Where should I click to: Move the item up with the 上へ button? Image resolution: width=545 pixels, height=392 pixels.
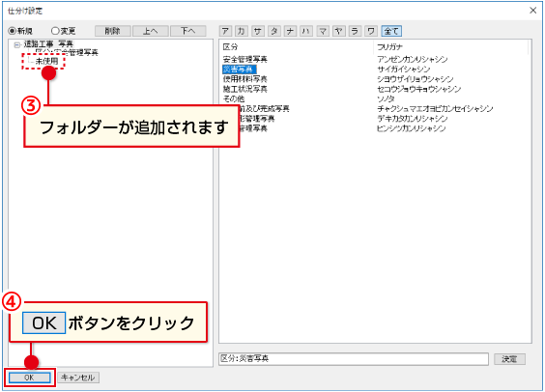click(x=151, y=31)
